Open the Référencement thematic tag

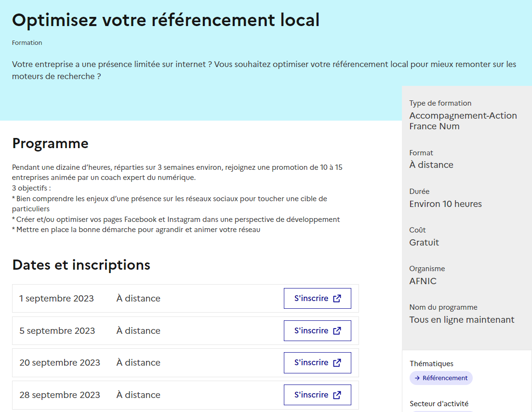(x=444, y=378)
